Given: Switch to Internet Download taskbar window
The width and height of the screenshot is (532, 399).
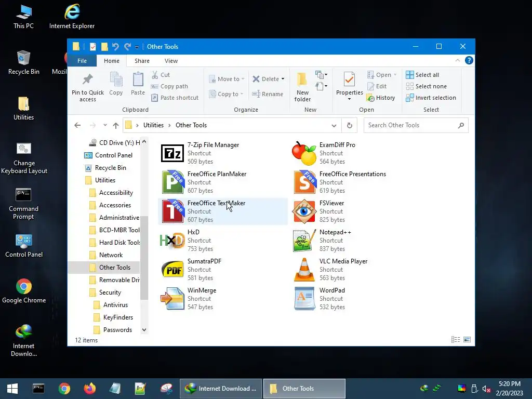Looking at the screenshot, I should pyautogui.click(x=221, y=389).
